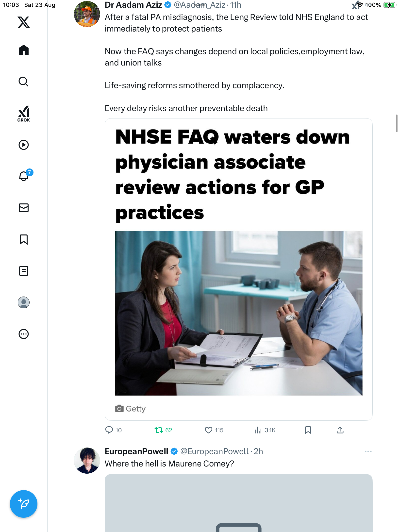Open Notifications bell with 7 badge
The height and width of the screenshot is (532, 399).
pyautogui.click(x=24, y=176)
